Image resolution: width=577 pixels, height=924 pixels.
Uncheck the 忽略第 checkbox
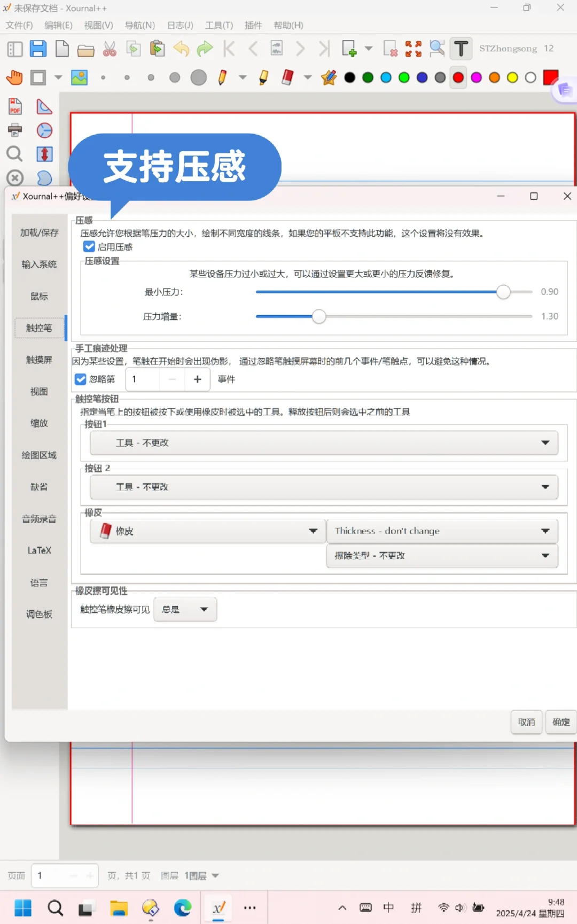coord(81,379)
